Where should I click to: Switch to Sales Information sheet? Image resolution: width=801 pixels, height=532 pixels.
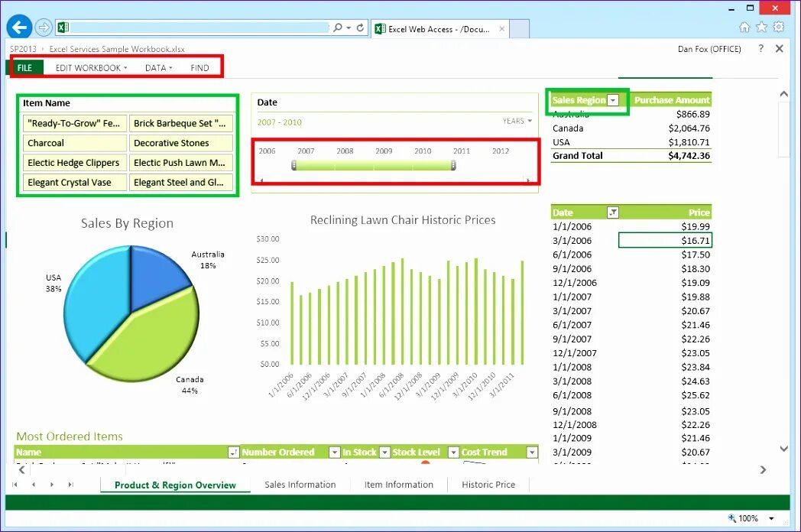click(x=300, y=485)
